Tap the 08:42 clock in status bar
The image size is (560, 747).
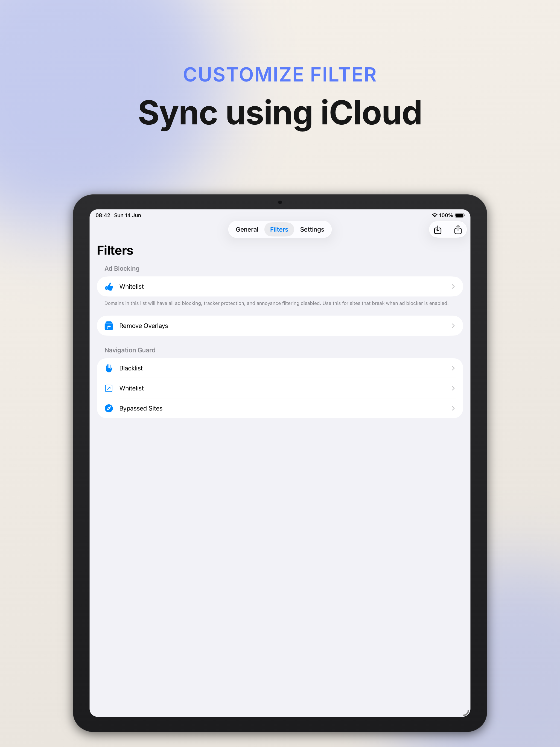103,215
